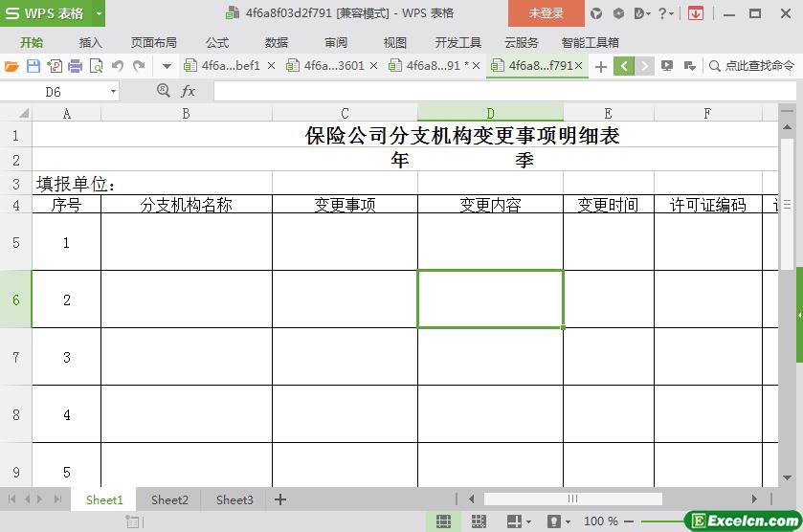The width and height of the screenshot is (803, 532).
Task: Click the open folder icon in toolbar
Action: tap(11, 66)
